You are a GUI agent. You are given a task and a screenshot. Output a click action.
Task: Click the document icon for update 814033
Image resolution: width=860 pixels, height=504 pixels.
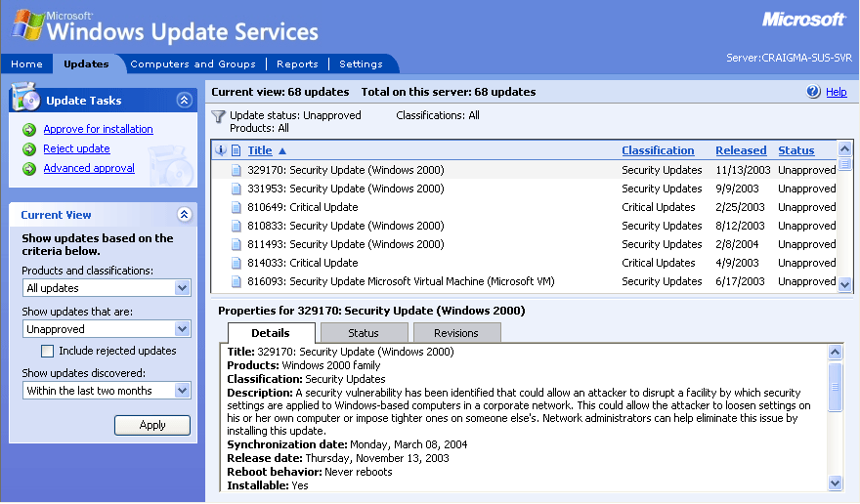(236, 264)
